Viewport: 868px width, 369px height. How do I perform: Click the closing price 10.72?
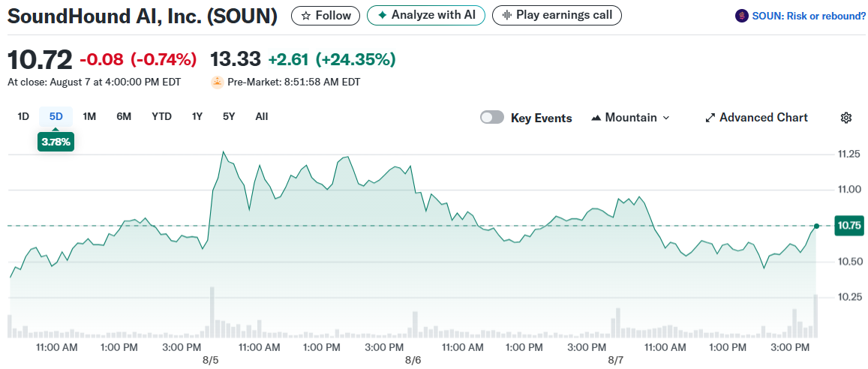40,60
